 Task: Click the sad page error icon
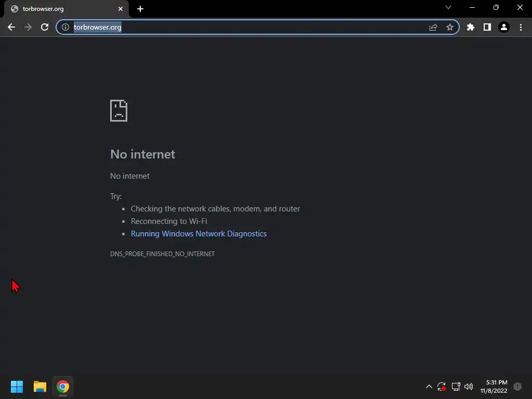(119, 111)
